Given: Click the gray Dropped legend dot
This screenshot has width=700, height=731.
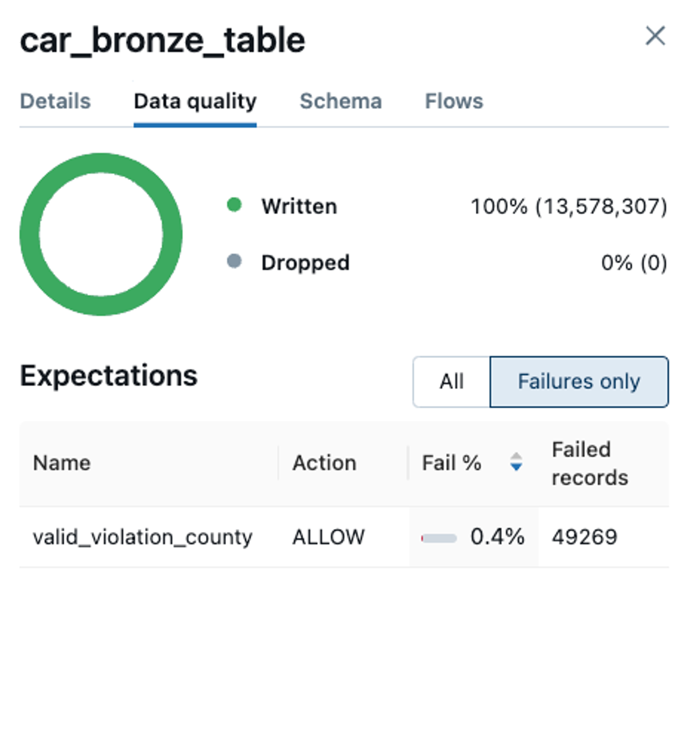Looking at the screenshot, I should [x=234, y=261].
